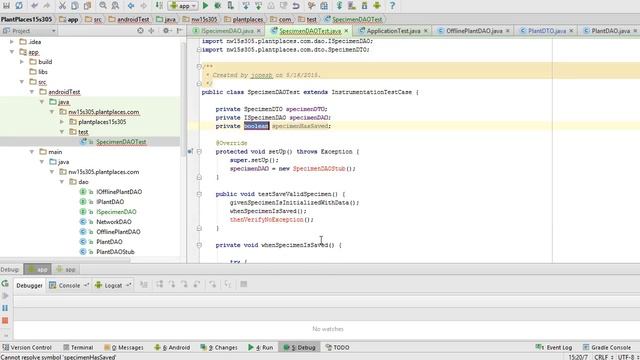Click the Undo arrow icon

point(34,5)
